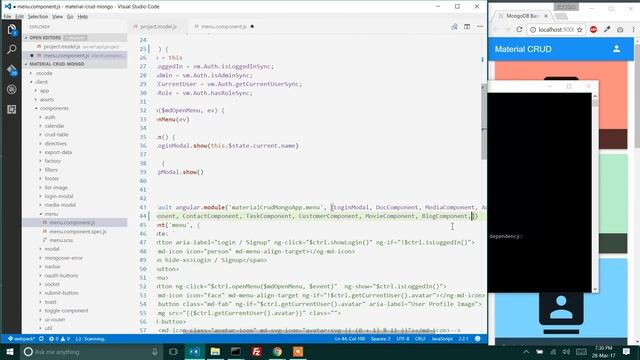Click the red adblock extension icon in Chrome
The image size is (640, 360).
click(593, 29)
